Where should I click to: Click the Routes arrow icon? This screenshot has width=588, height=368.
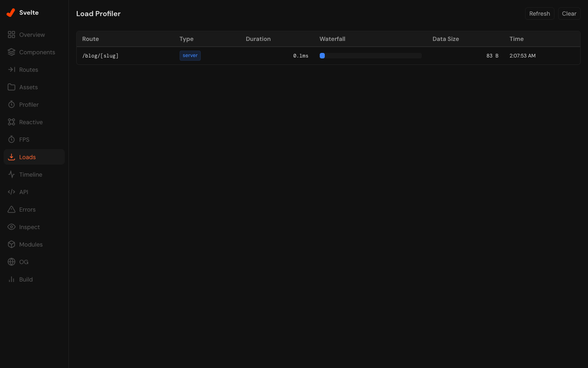(x=11, y=69)
